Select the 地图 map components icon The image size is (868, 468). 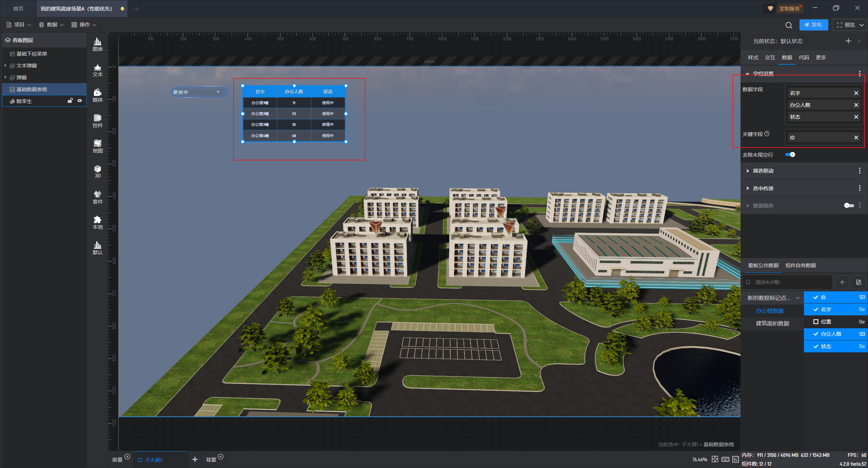98,146
